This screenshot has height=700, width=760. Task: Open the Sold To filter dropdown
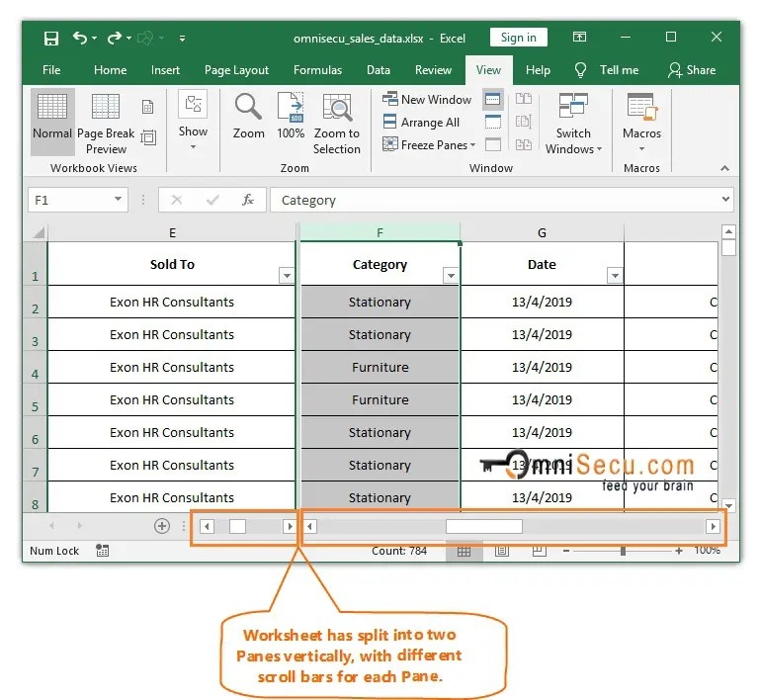pos(287,276)
